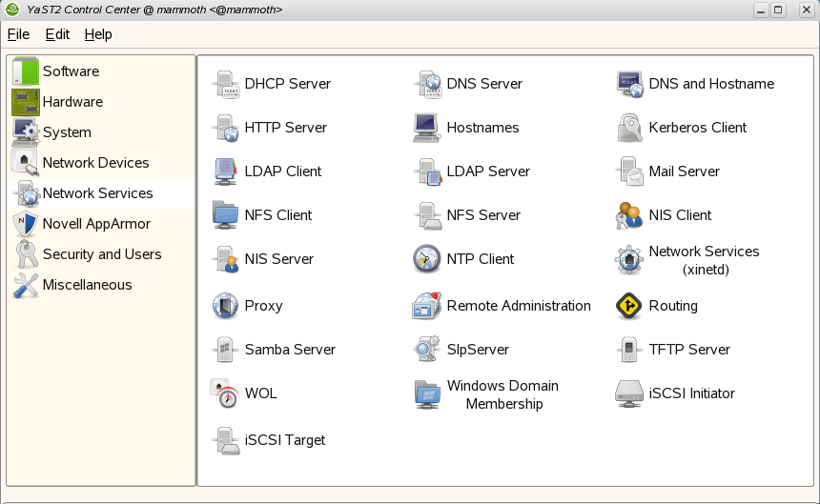Image resolution: width=820 pixels, height=504 pixels.
Task: Click the DNS and Hostname label
Action: click(711, 84)
